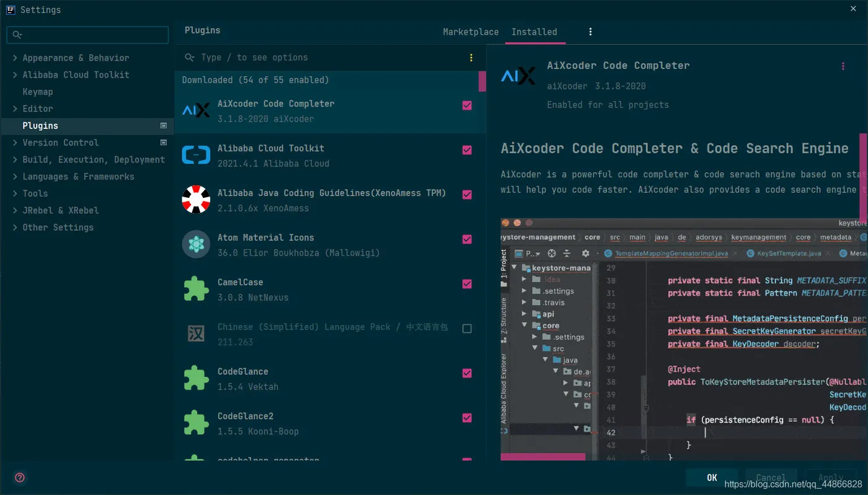Expand the Editor settings chevron
The width and height of the screenshot is (868, 495).
point(15,109)
